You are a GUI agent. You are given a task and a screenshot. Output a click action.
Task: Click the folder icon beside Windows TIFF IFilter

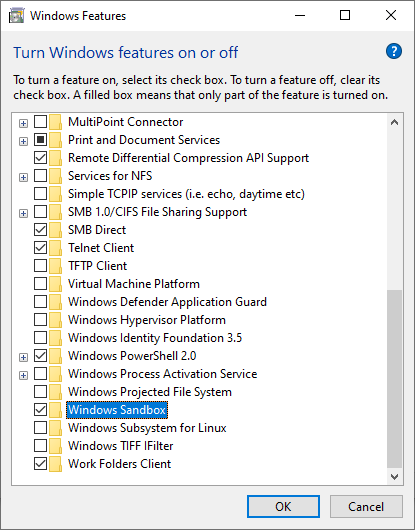coord(55,446)
